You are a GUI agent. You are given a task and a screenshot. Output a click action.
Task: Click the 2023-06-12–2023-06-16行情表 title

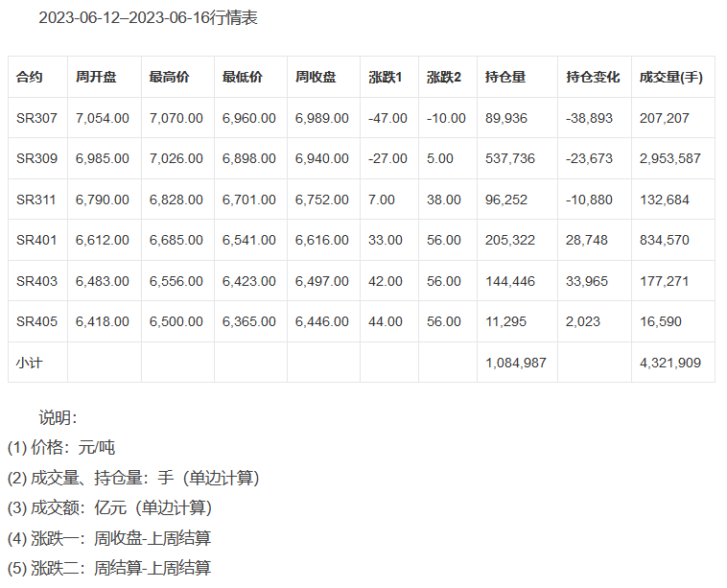pos(148,18)
